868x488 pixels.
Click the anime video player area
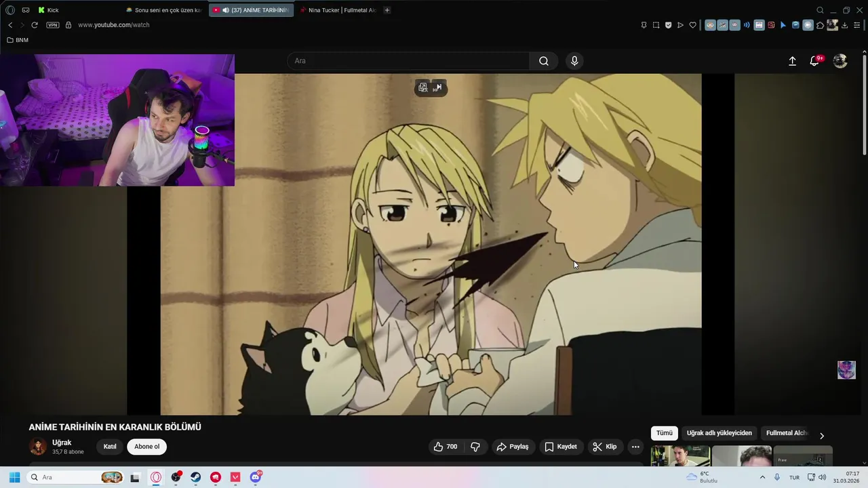(x=431, y=244)
